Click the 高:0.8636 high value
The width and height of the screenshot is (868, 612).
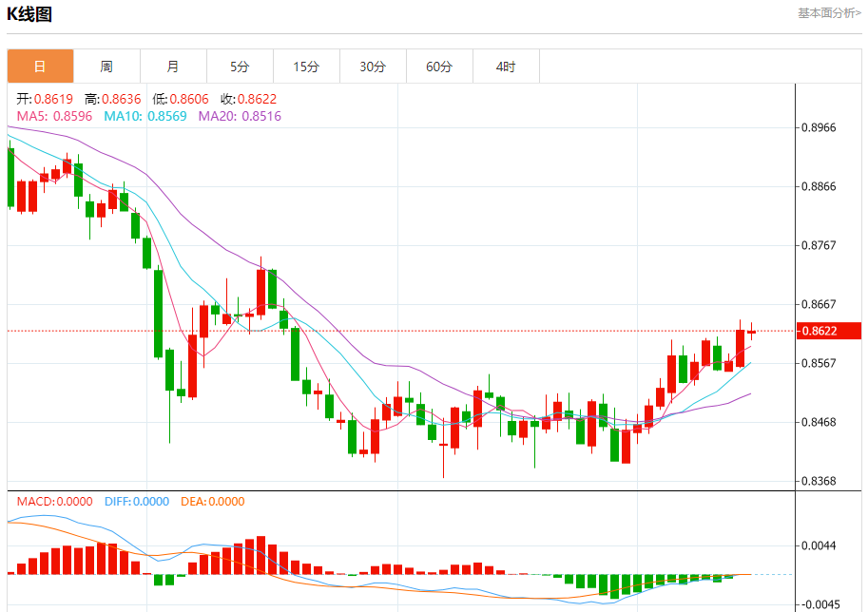(x=113, y=99)
